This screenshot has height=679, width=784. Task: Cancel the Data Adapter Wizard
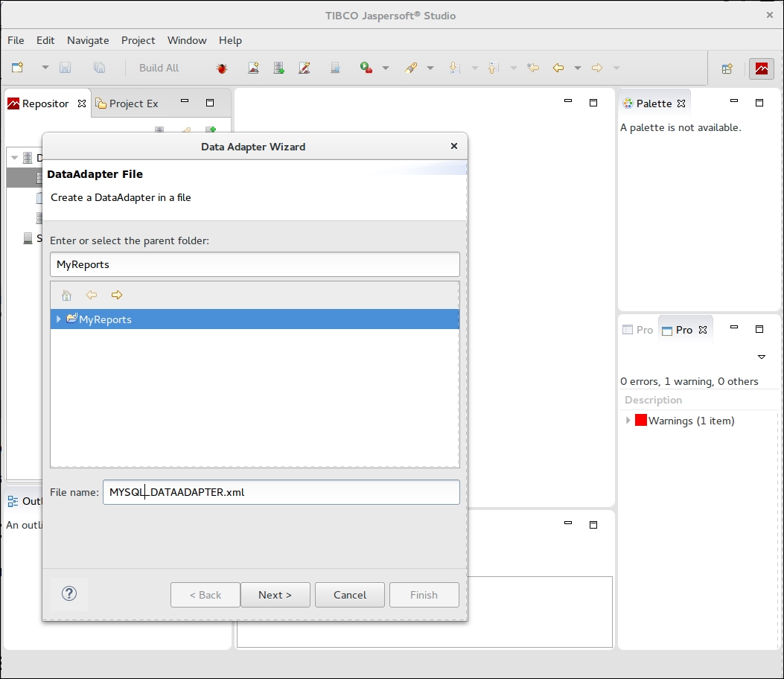[350, 595]
